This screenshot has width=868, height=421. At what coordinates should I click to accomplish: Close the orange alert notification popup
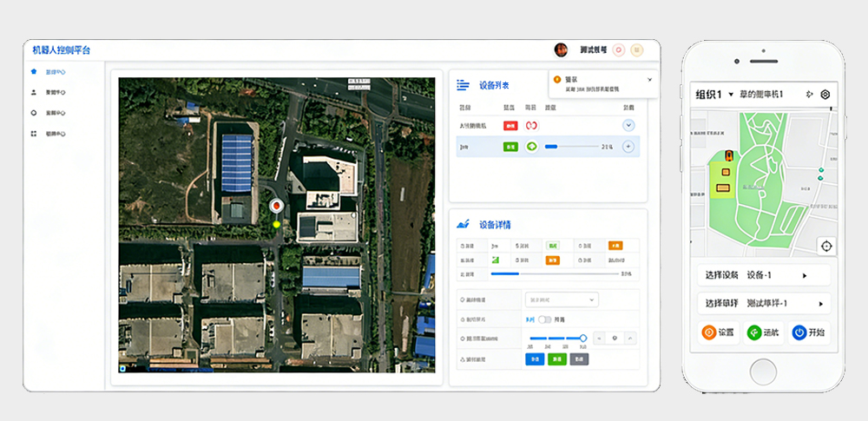(649, 80)
